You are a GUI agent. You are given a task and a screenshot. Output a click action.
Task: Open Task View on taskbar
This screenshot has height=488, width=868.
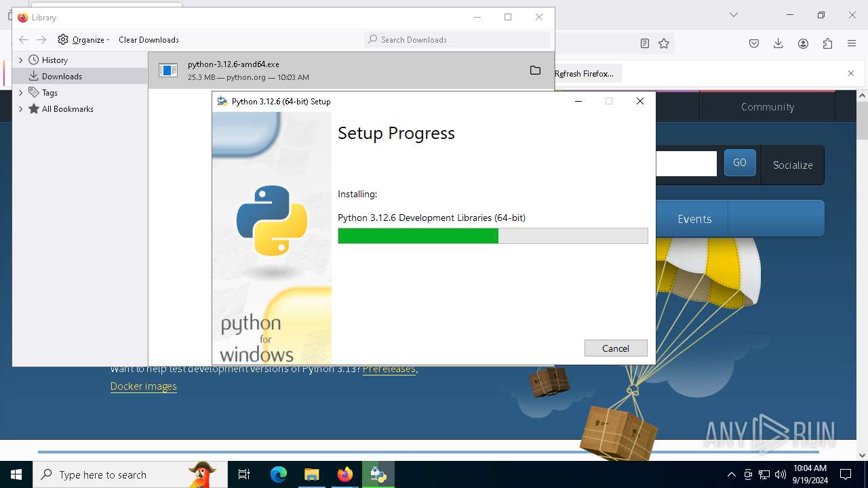tap(244, 474)
